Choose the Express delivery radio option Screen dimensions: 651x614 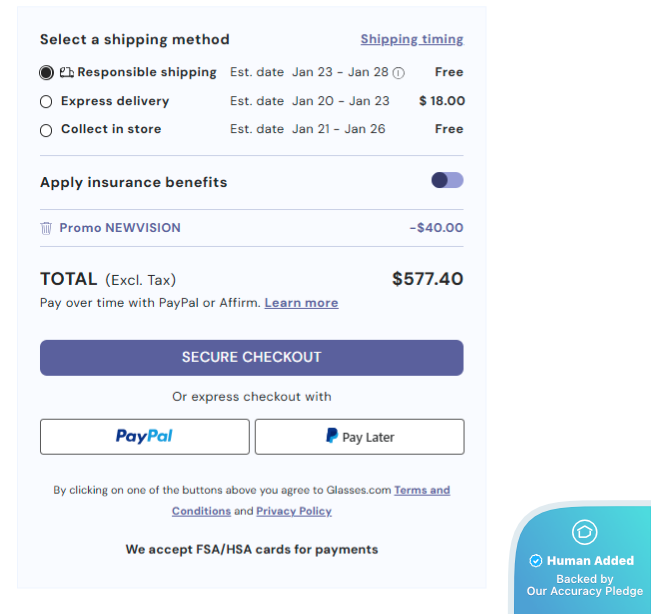point(46,101)
